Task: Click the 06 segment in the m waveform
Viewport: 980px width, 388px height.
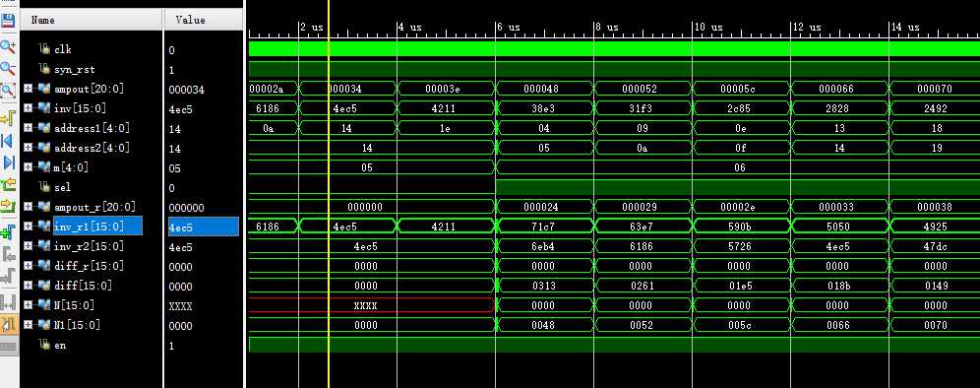Action: click(739, 167)
